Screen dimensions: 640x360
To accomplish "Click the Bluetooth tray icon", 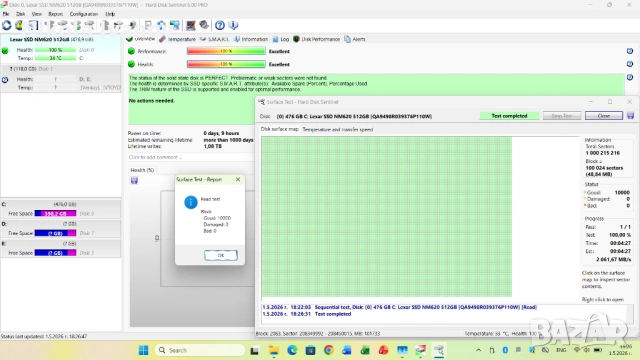I will 505,350.
